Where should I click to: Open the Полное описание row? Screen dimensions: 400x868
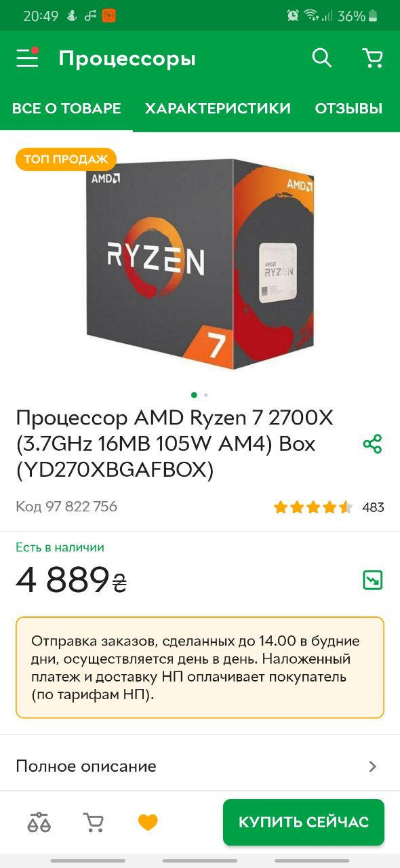[x=200, y=766]
